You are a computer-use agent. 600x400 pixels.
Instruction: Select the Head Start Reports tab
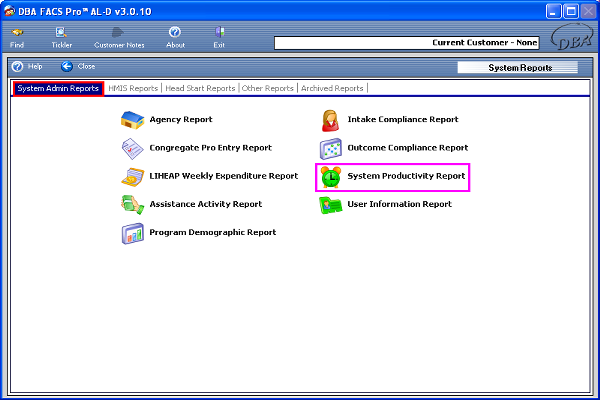pyautogui.click(x=201, y=89)
